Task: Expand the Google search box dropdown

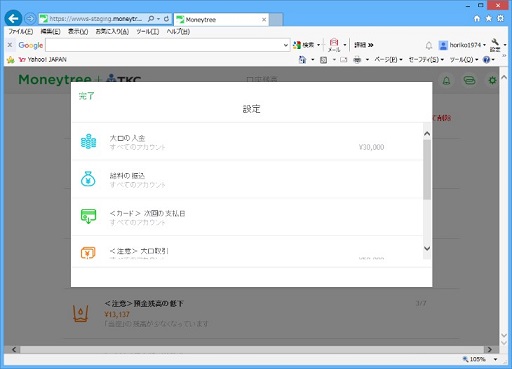Action: (x=286, y=45)
